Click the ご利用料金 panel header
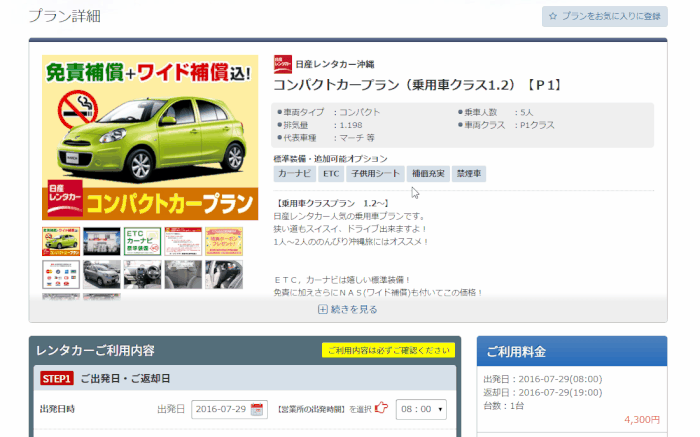The width and height of the screenshot is (700, 437). [x=572, y=351]
